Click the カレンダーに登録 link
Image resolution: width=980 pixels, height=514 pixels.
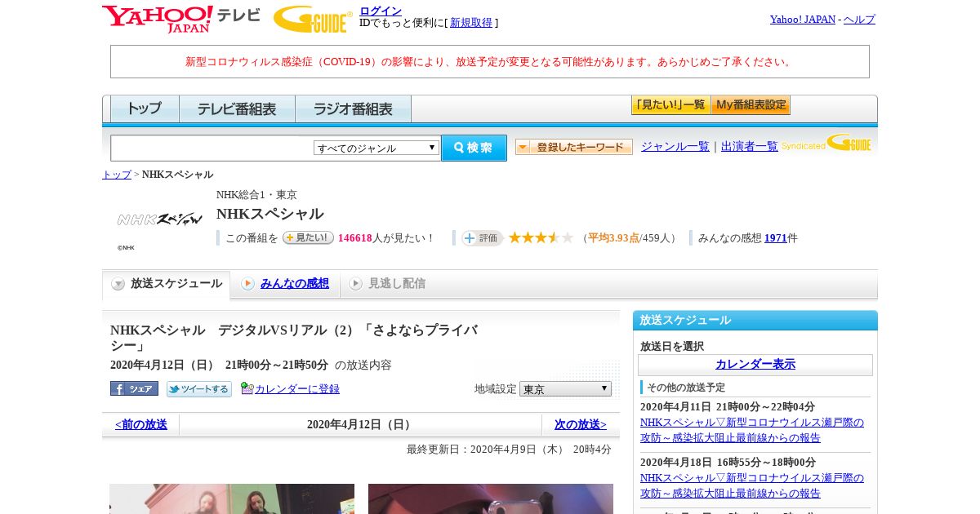tap(297, 389)
